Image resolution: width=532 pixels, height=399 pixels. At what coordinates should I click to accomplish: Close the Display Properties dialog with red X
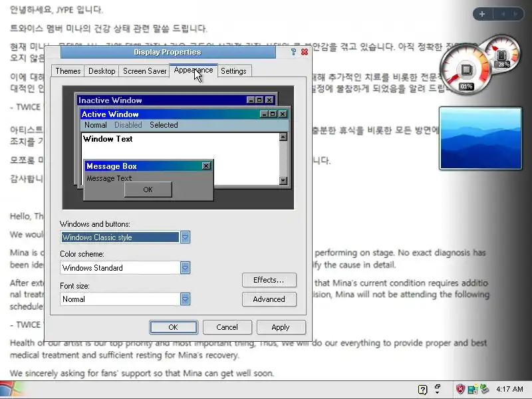[x=305, y=52]
